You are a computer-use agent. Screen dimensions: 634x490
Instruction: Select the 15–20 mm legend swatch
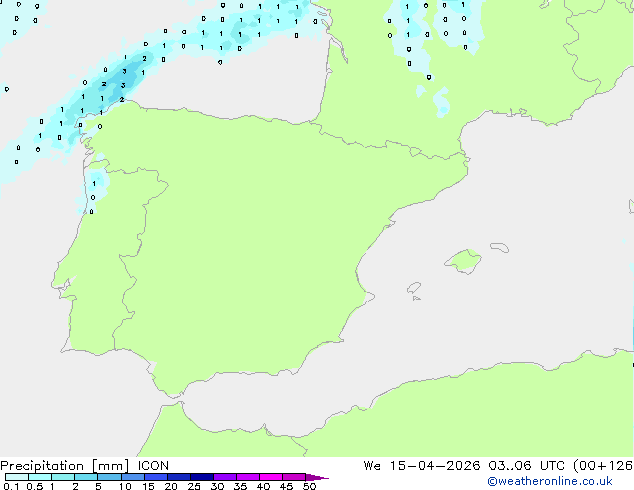coord(156,477)
